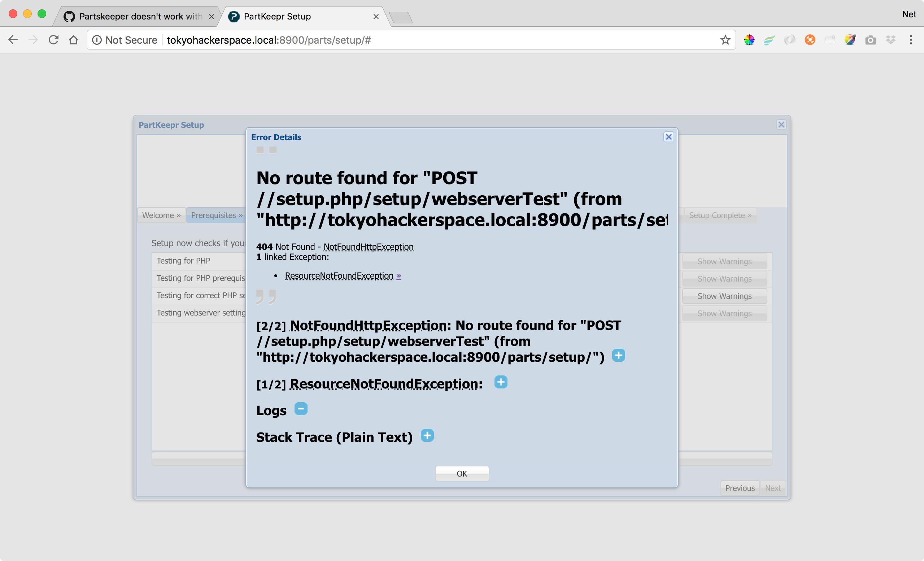Open the NotFoundHttpException link
Viewport: 924px width, 561px height.
368,247
